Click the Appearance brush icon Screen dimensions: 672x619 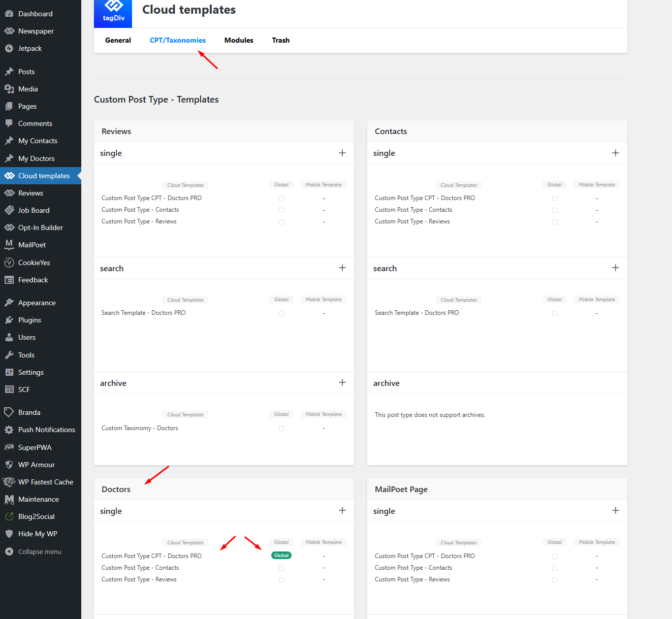click(x=9, y=303)
